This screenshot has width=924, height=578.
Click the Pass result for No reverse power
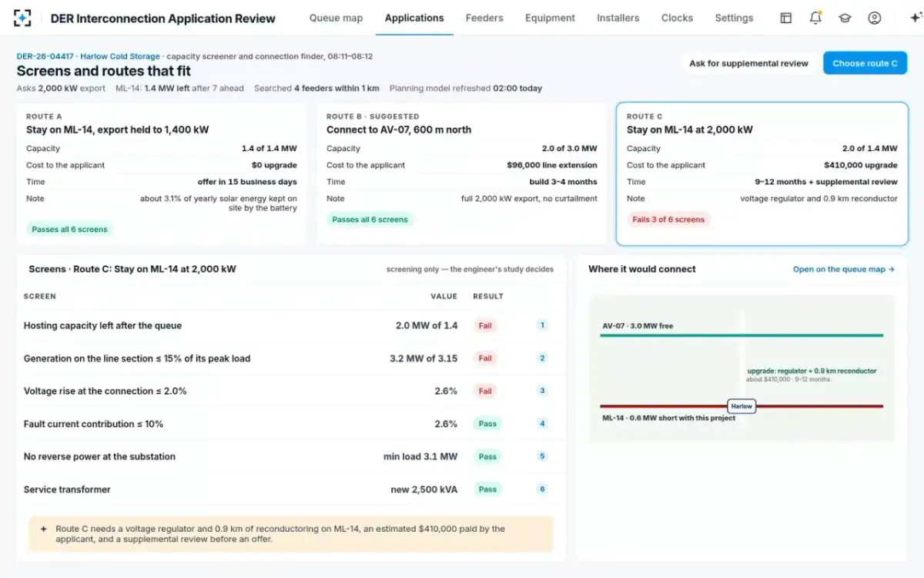487,456
